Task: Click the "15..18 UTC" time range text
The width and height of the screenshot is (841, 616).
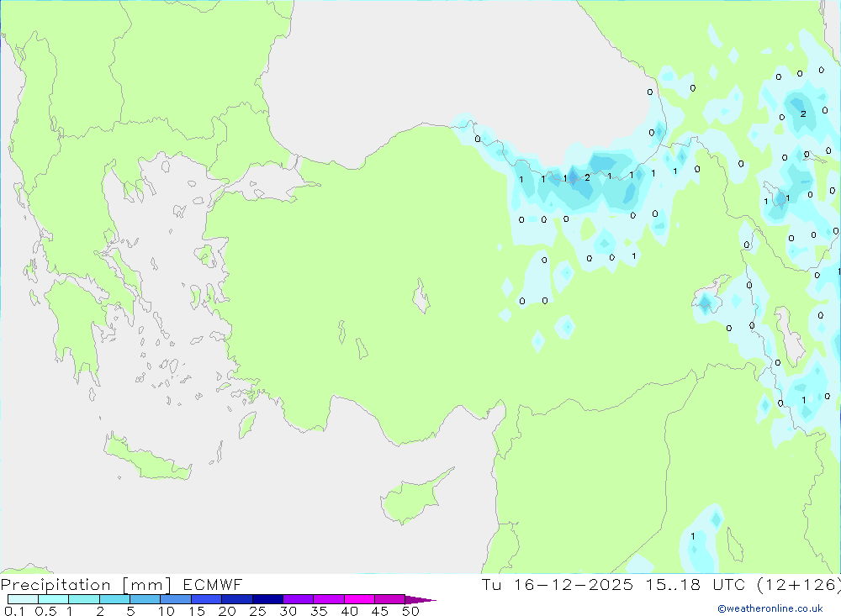Action: (696, 585)
